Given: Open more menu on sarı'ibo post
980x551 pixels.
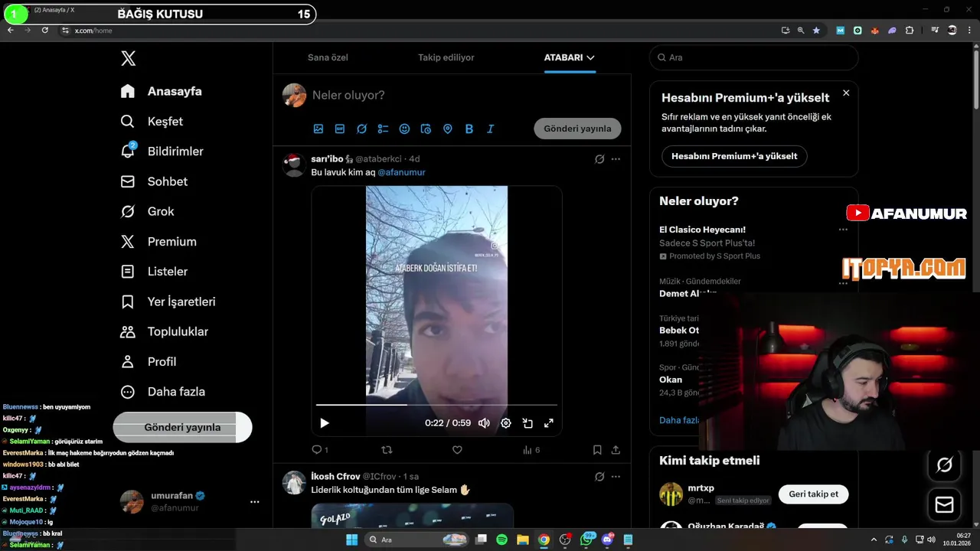Looking at the screenshot, I should (x=616, y=159).
